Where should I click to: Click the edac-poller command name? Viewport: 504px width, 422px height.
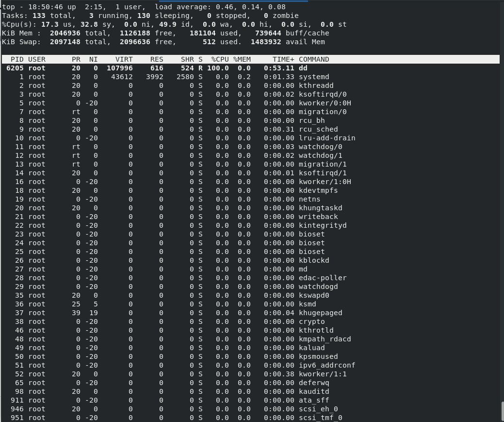tap(323, 278)
